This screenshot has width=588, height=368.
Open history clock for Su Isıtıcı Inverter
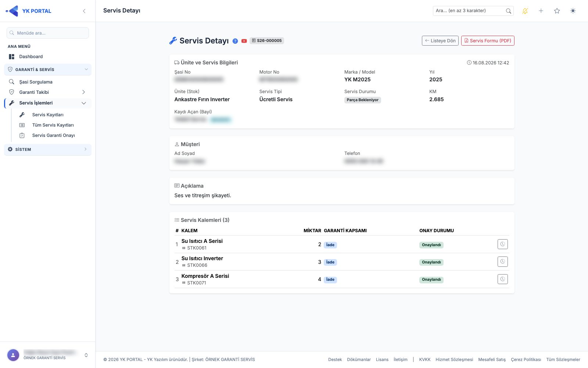pyautogui.click(x=502, y=262)
